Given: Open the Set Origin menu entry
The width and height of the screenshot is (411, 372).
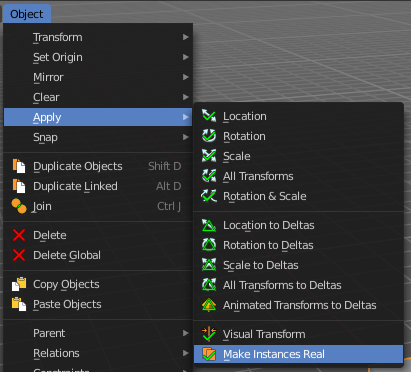Looking at the screenshot, I should (98, 57).
